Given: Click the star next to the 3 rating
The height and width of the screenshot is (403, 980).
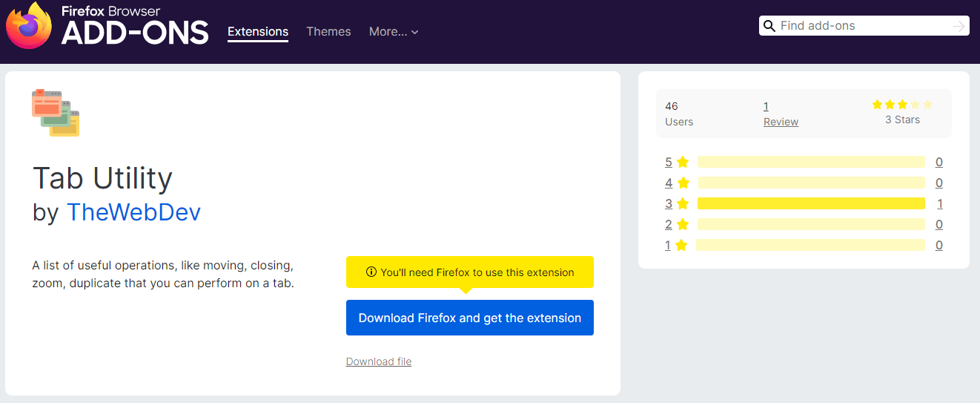Looking at the screenshot, I should coord(683,203).
